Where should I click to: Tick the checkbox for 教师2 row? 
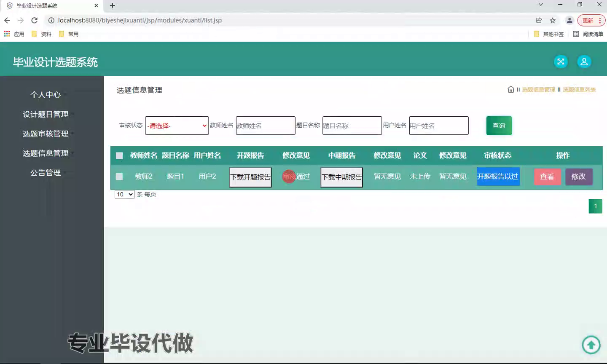(x=119, y=177)
